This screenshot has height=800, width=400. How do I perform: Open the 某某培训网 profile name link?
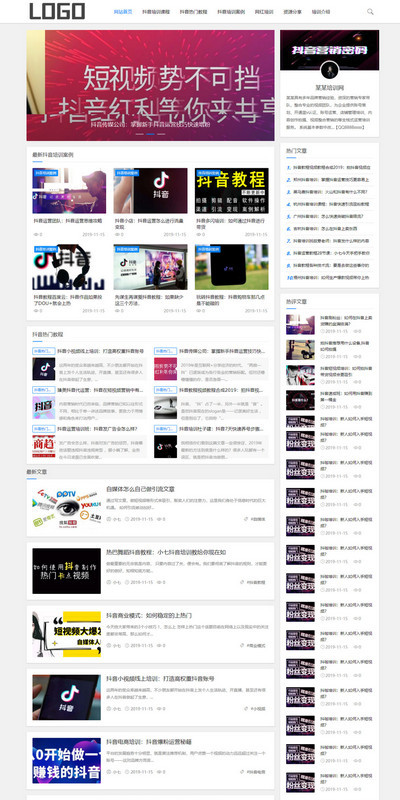click(330, 88)
